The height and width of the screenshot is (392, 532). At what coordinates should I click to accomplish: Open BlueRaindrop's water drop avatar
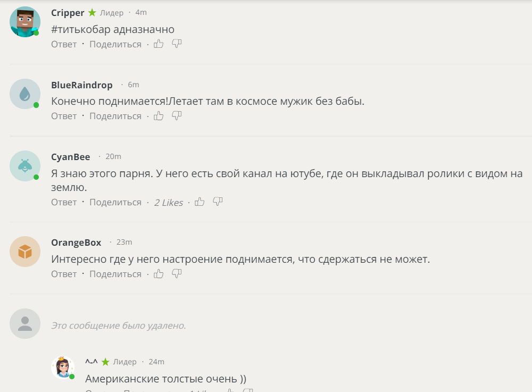pyautogui.click(x=25, y=94)
